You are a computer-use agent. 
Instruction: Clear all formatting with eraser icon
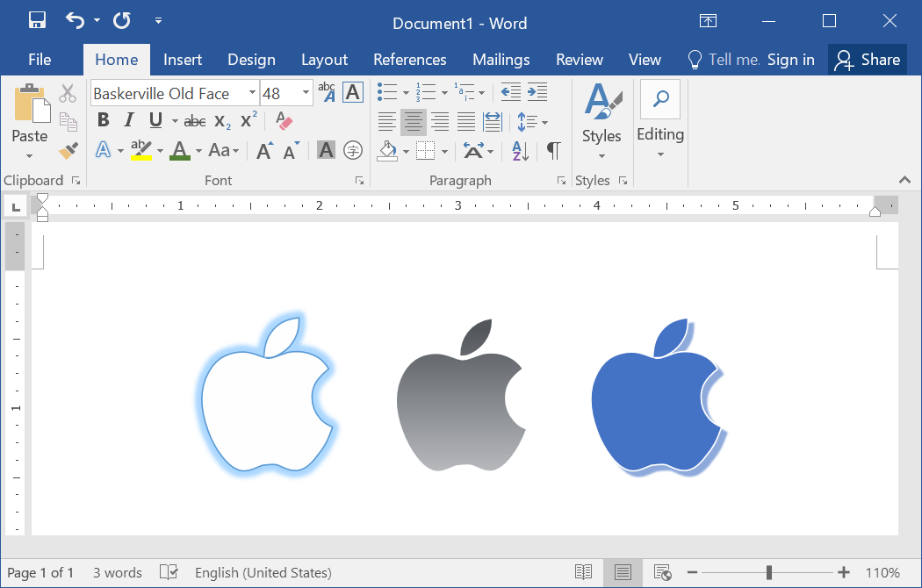click(x=284, y=120)
